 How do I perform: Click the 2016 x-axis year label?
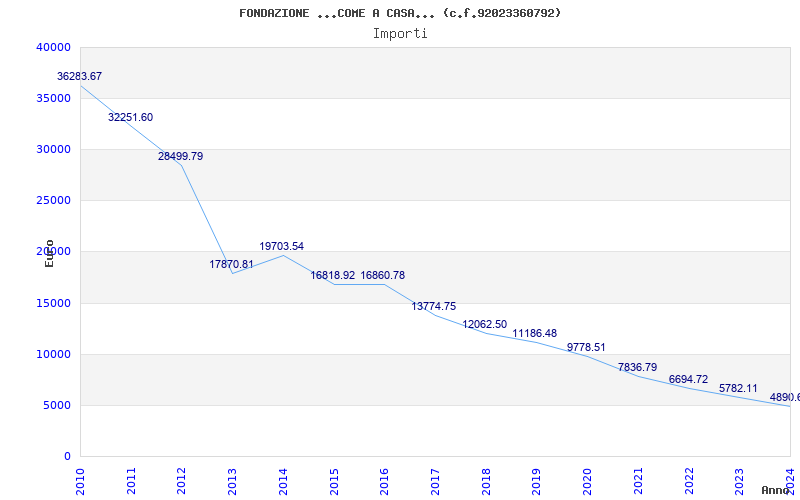click(384, 481)
